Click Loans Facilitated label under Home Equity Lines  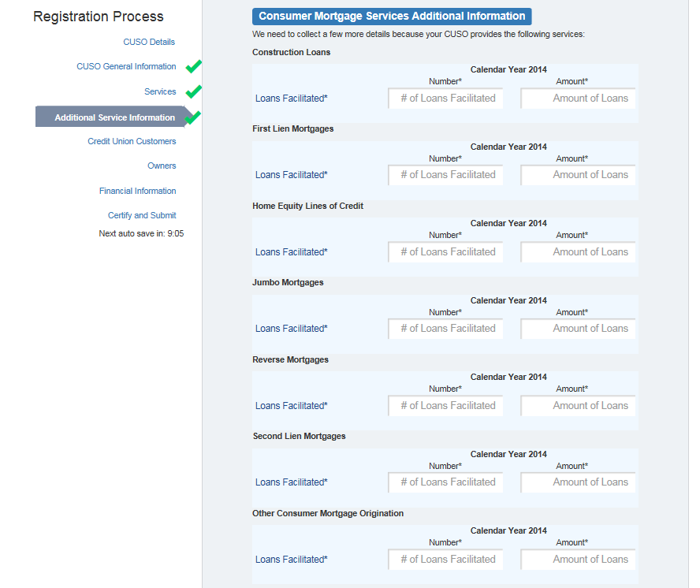(x=291, y=251)
